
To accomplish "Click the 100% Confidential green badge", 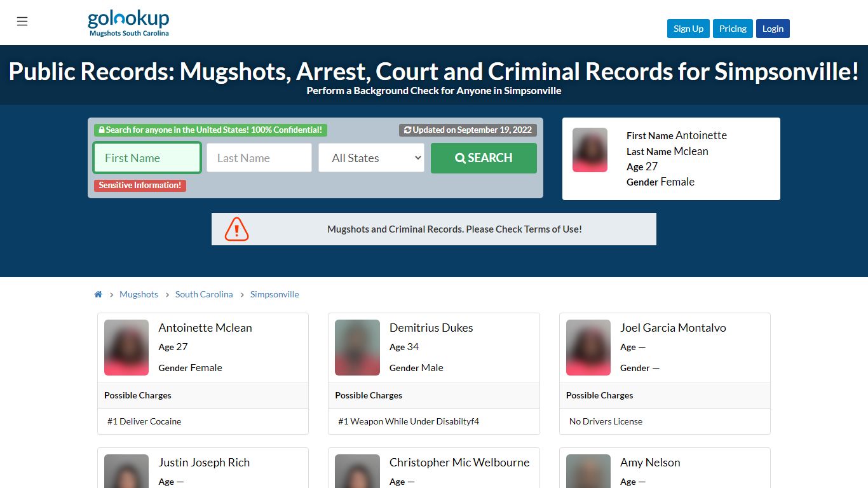I will 210,130.
